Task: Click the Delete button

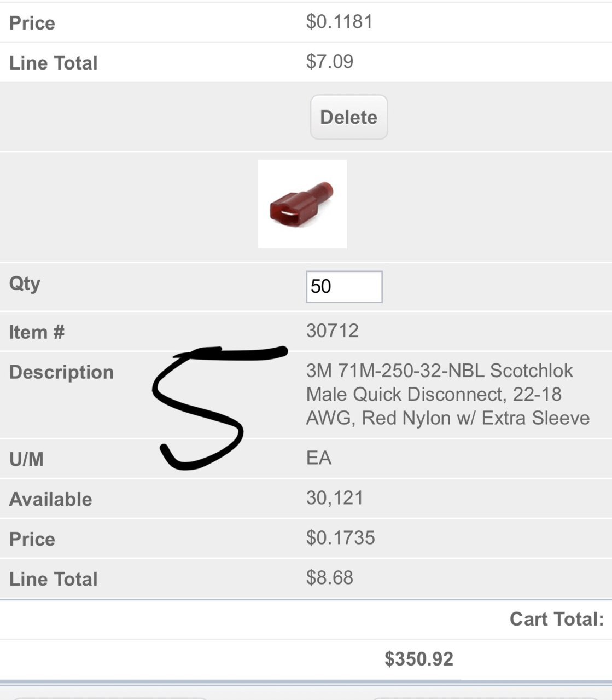Action: pyautogui.click(x=349, y=117)
